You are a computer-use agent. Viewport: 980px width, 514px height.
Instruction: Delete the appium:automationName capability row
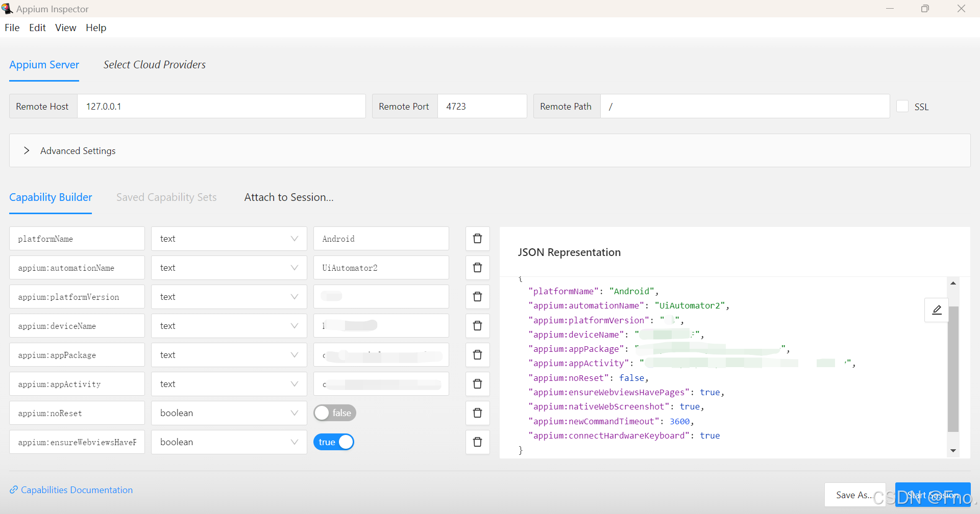pyautogui.click(x=477, y=268)
